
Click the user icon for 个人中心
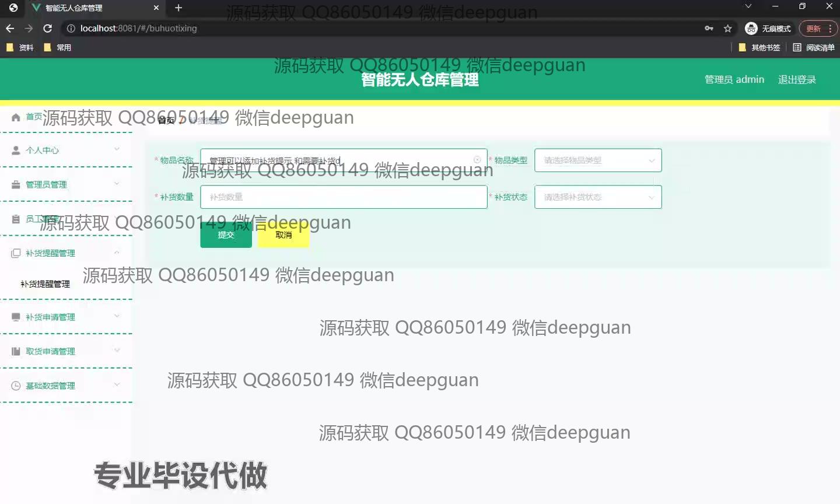click(x=16, y=150)
